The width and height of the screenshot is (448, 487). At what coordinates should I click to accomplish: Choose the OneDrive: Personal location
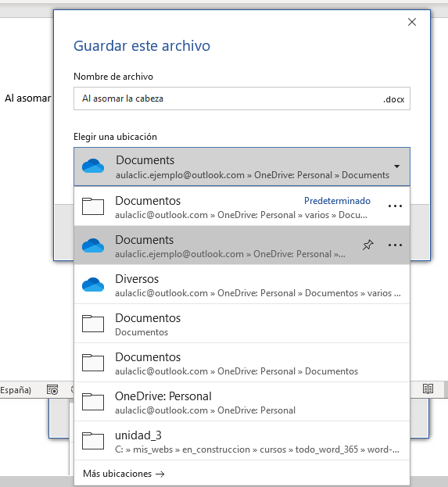pyautogui.click(x=242, y=402)
